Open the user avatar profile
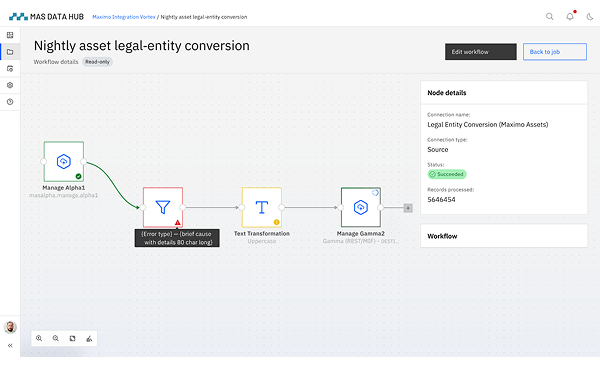The width and height of the screenshot is (600, 365). (x=10, y=328)
